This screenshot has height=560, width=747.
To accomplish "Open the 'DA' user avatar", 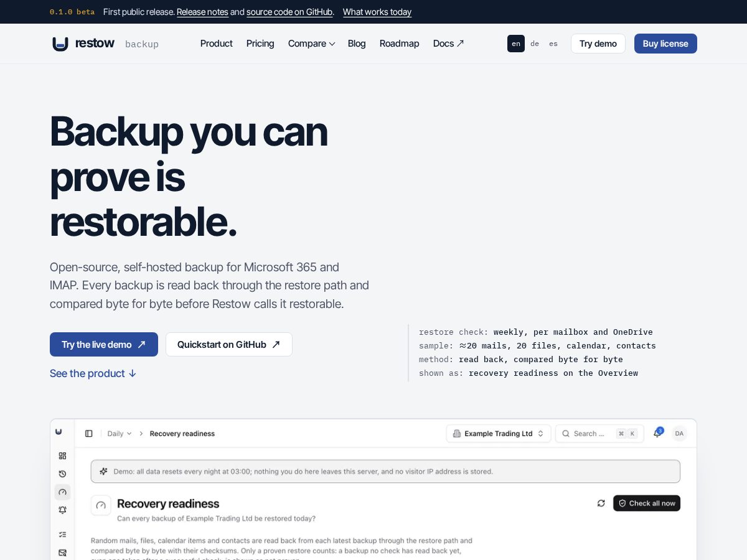I will tap(679, 434).
